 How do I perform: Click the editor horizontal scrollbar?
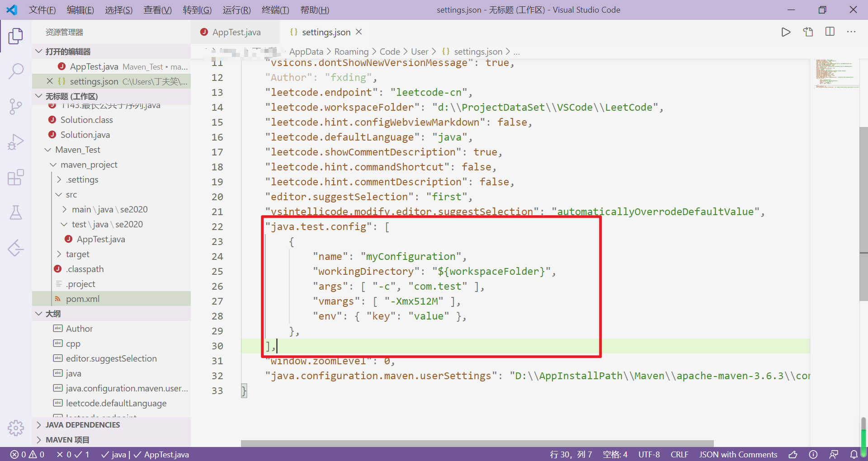coord(477,443)
